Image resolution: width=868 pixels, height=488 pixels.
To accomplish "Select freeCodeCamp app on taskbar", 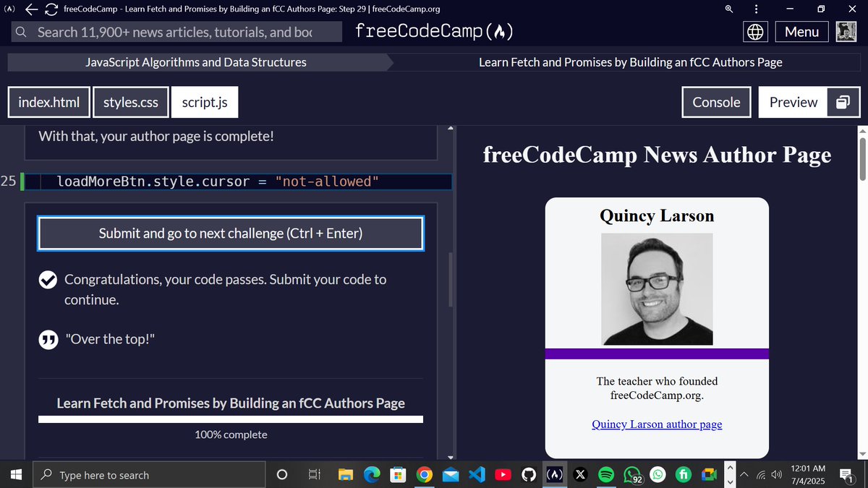I will 555,475.
